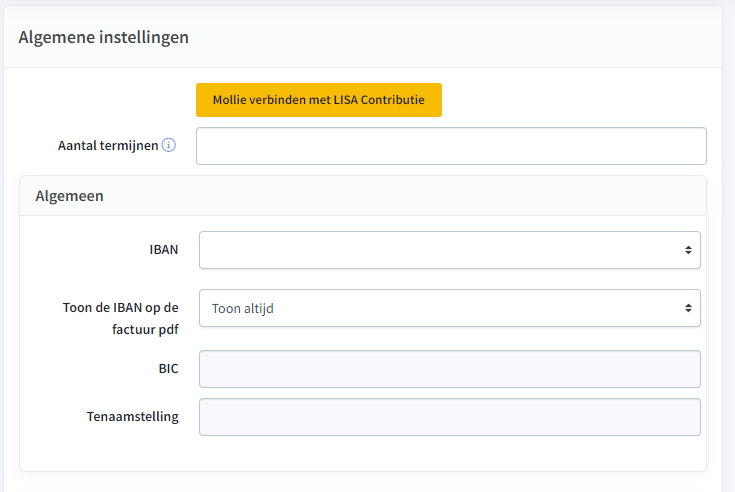Viewport: 735px width, 492px height.
Task: Click the Algemeen section header
Action: 69,196
